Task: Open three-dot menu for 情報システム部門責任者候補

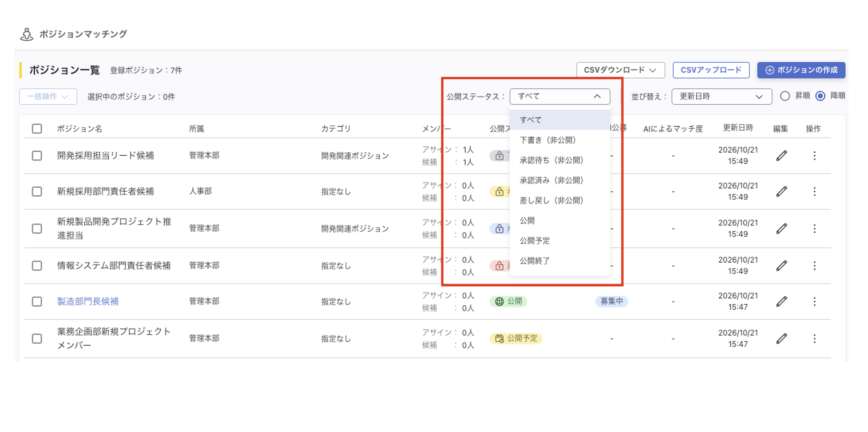Action: tap(815, 265)
